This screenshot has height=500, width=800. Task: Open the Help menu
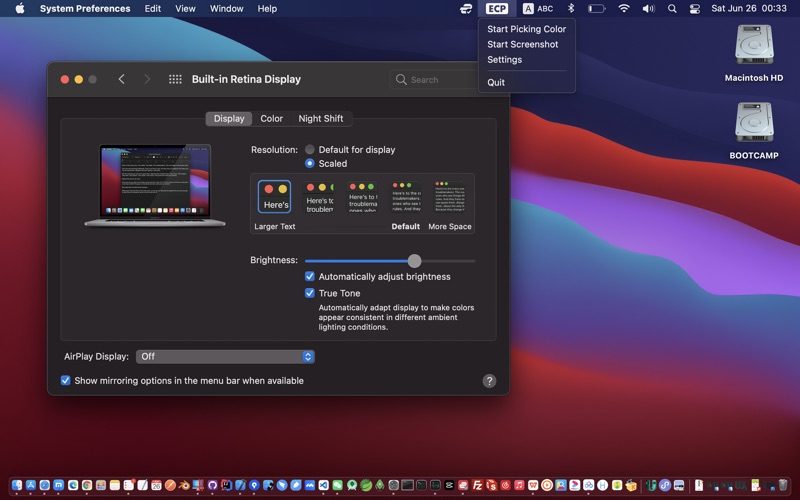coord(267,8)
